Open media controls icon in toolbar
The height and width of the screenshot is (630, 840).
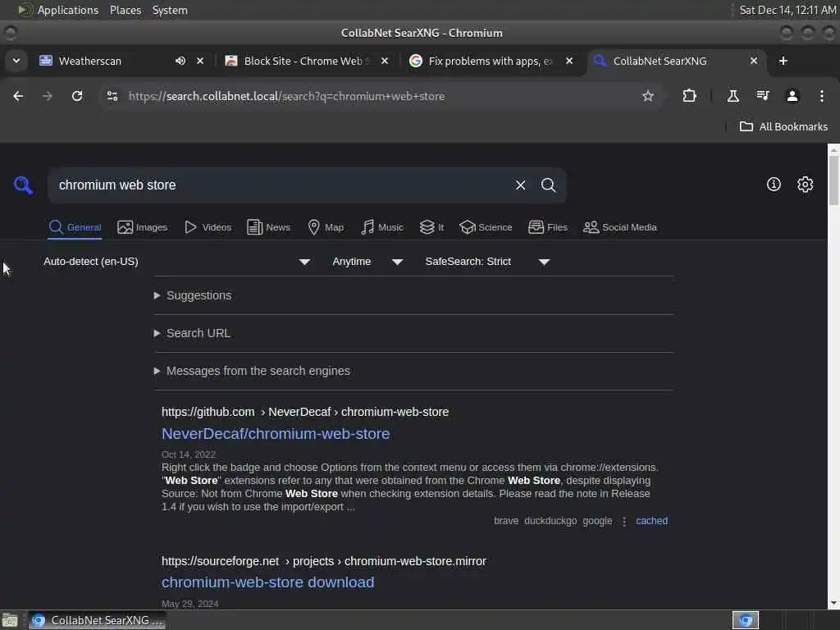pos(762,97)
